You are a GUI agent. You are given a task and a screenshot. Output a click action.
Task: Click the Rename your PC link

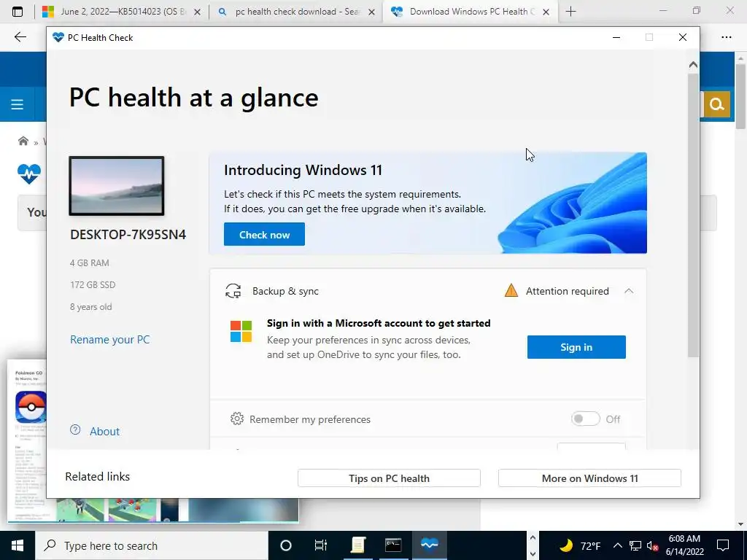[110, 340]
